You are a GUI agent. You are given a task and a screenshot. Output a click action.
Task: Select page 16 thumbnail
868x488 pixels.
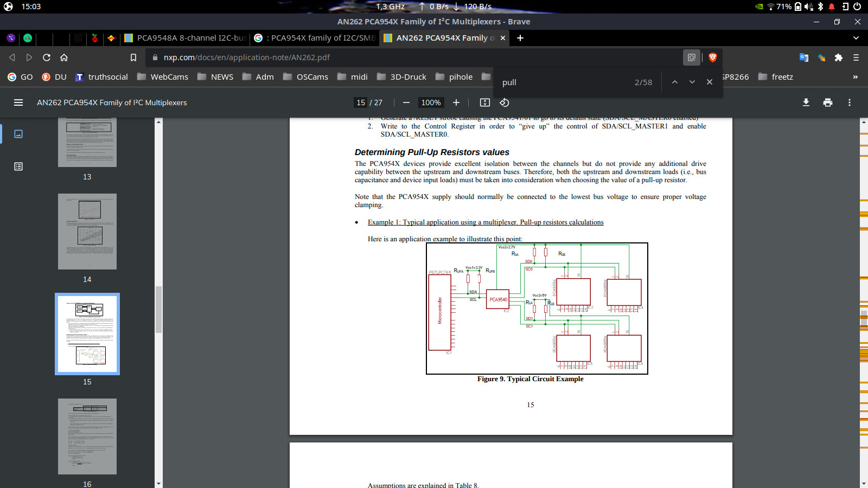click(87, 436)
